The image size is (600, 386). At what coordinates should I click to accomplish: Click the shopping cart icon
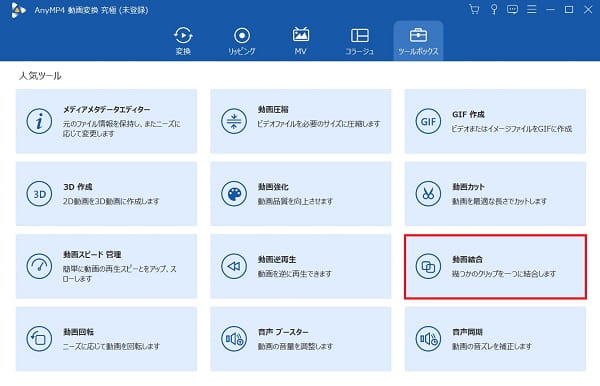(x=474, y=9)
